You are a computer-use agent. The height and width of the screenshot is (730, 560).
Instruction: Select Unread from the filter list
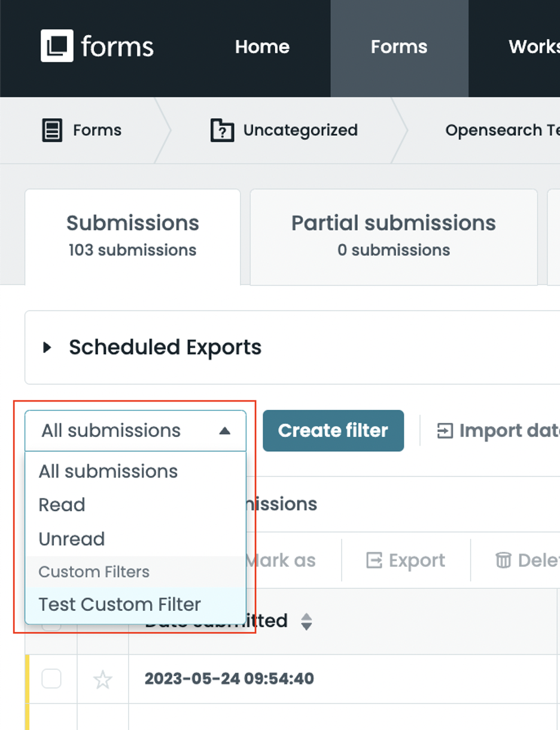pos(71,539)
